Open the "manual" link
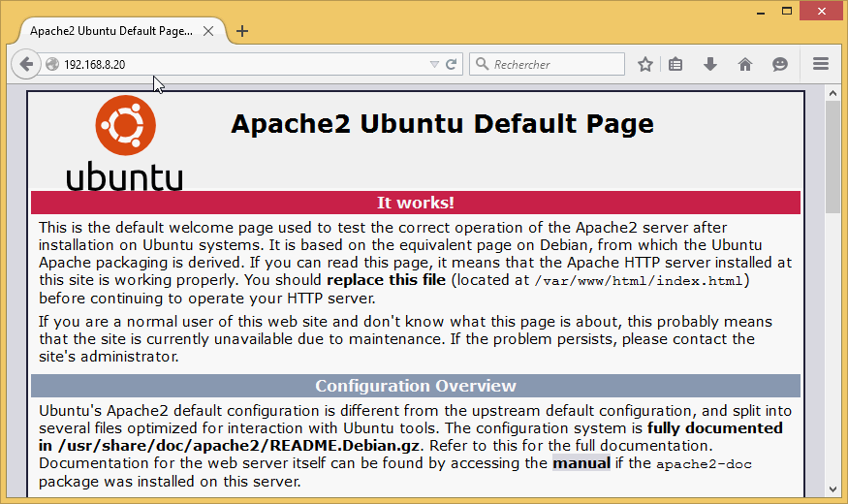848x504 pixels. coord(581,463)
